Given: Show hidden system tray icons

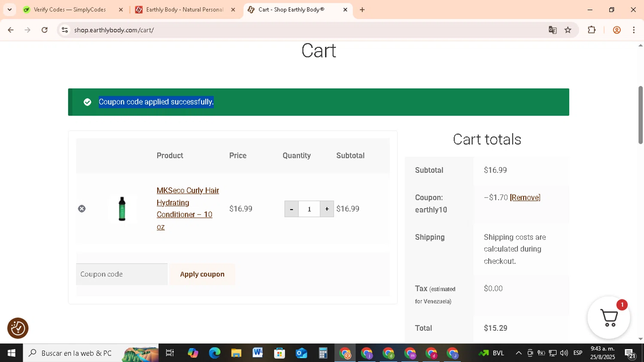Looking at the screenshot, I should 519,353.
